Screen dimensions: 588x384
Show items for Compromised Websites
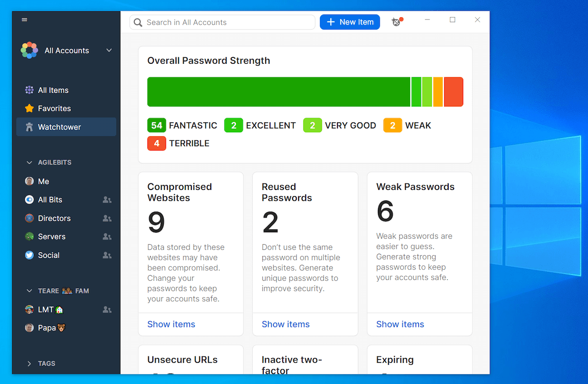(x=171, y=324)
